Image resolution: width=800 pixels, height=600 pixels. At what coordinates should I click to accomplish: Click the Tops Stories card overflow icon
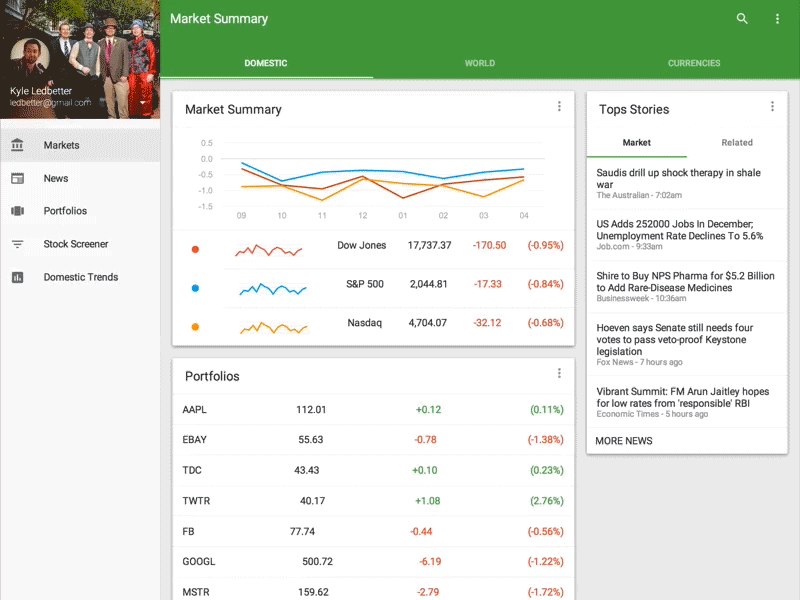pyautogui.click(x=772, y=106)
